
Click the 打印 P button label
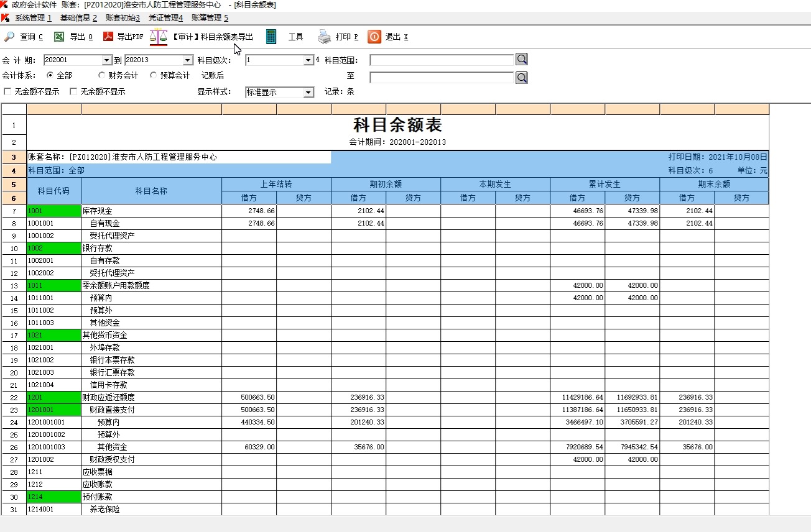point(347,37)
